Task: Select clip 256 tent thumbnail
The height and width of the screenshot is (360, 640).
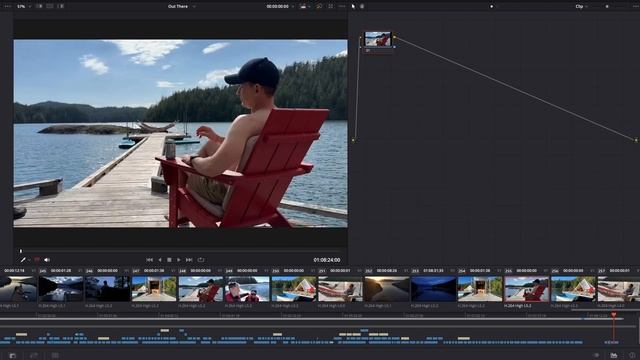Action: pos(573,289)
